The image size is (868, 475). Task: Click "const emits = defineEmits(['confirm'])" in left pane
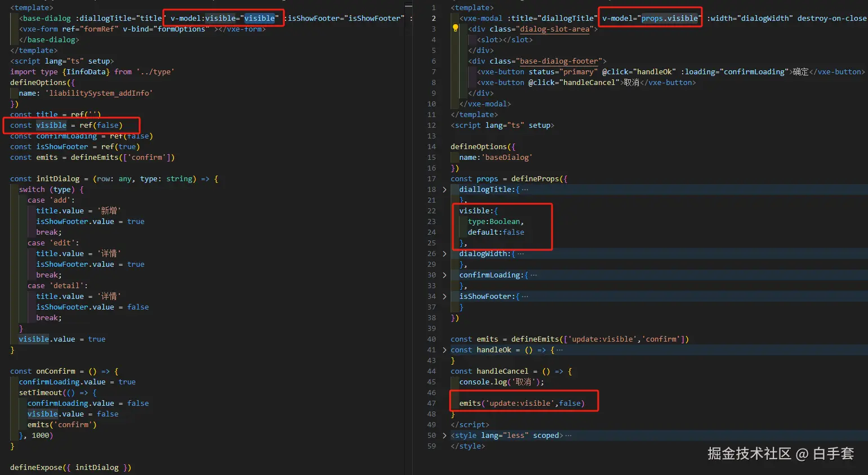click(x=92, y=158)
